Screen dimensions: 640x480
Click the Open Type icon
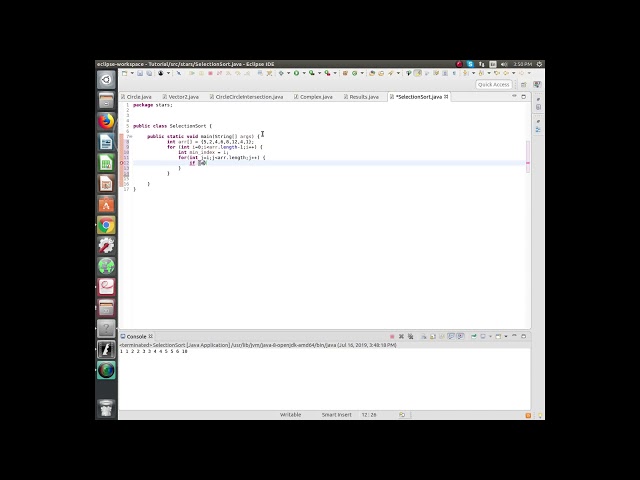[372, 73]
